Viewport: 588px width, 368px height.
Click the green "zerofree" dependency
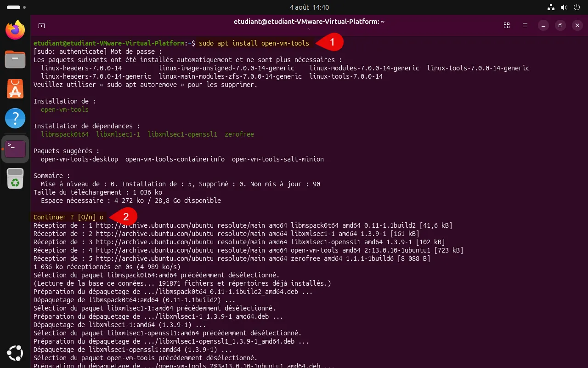(x=239, y=134)
